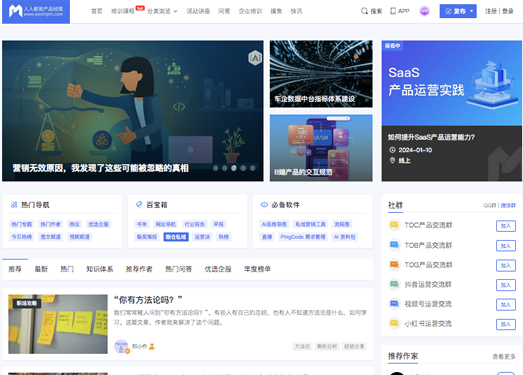Open the 热门作者 navigation tag

pyautogui.click(x=50, y=224)
